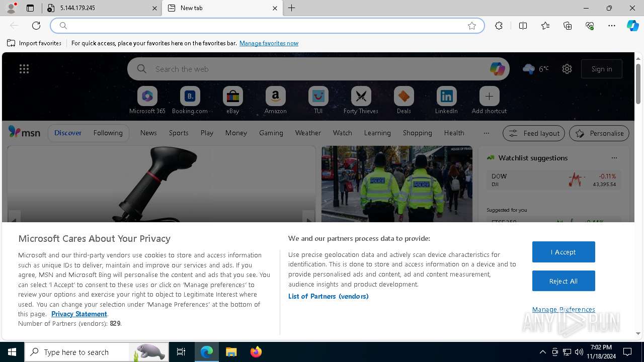Open the Health category
644x362 pixels.
tap(454, 133)
